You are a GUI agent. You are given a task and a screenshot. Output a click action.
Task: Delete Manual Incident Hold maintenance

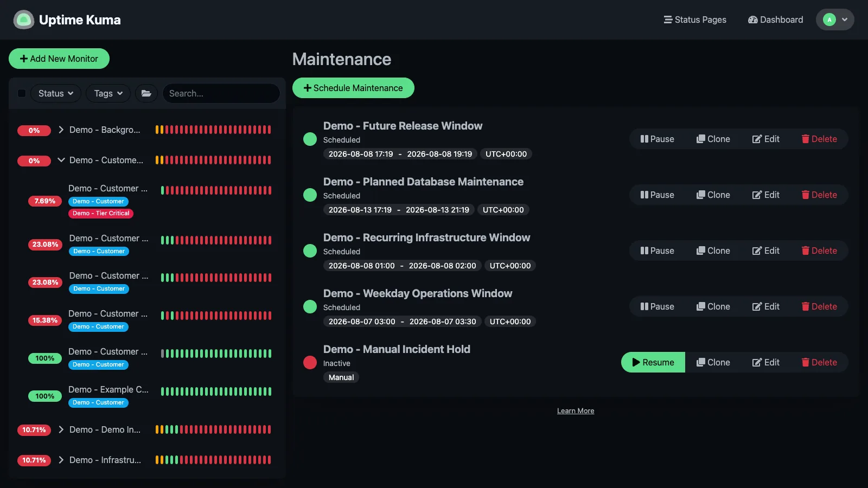click(819, 362)
